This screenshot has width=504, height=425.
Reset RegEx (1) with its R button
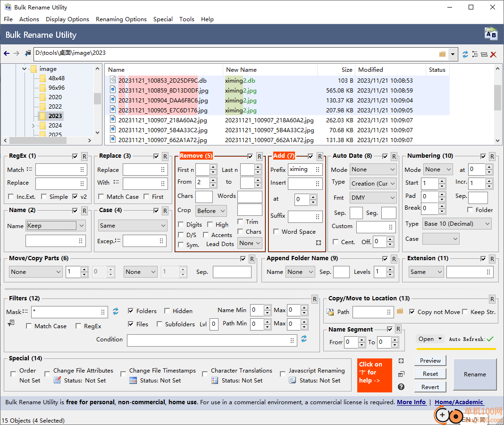pyautogui.click(x=84, y=157)
